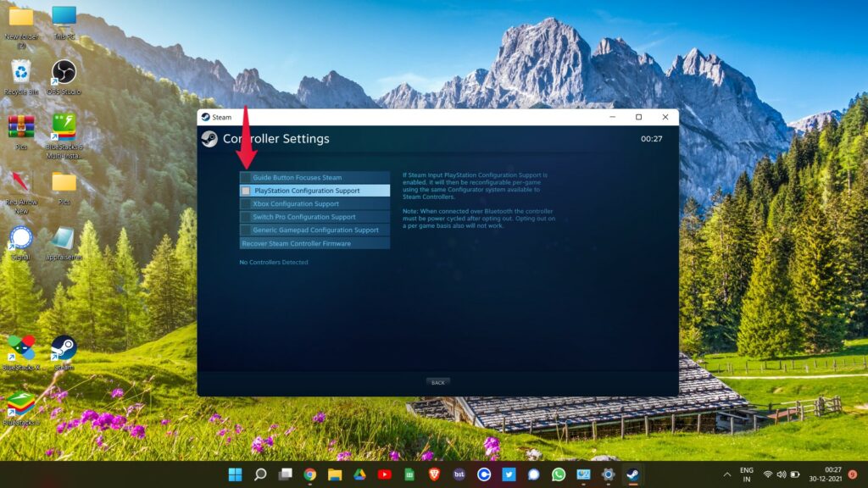The width and height of the screenshot is (868, 488).
Task: Expand hidden icons in the system tray
Action: point(726,474)
